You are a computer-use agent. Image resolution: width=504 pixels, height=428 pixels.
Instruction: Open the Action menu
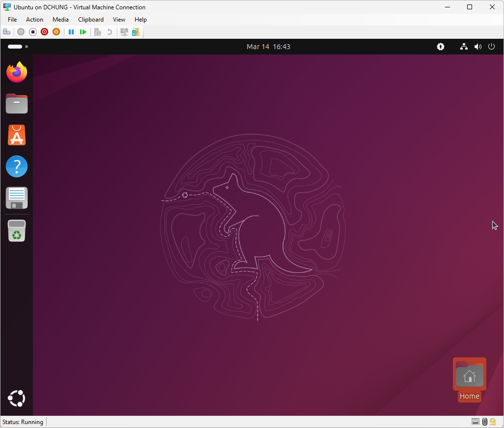pyautogui.click(x=34, y=20)
